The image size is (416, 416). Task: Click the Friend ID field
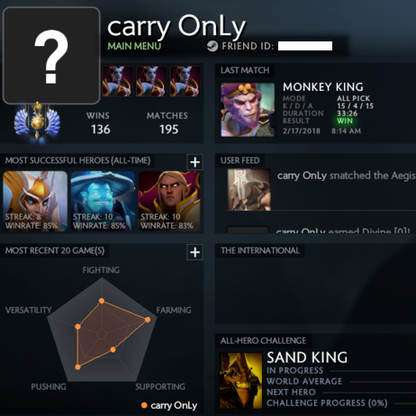pos(305,46)
